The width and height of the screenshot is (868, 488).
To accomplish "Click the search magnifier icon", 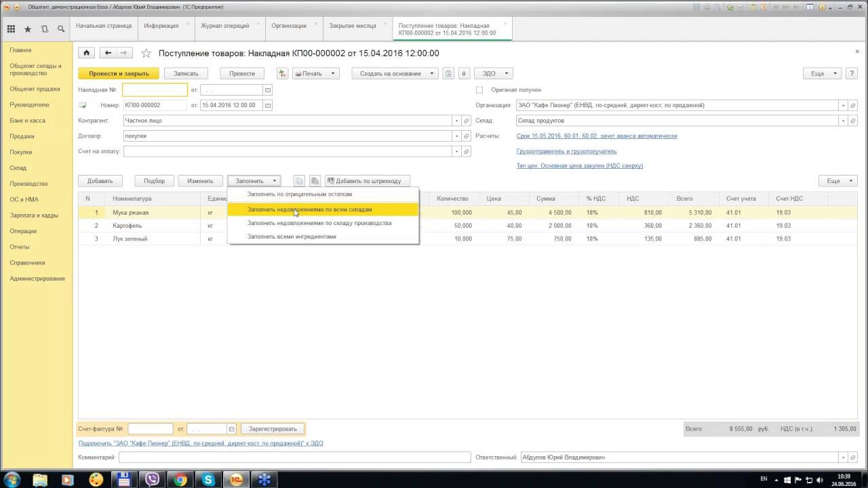I will coord(61,29).
